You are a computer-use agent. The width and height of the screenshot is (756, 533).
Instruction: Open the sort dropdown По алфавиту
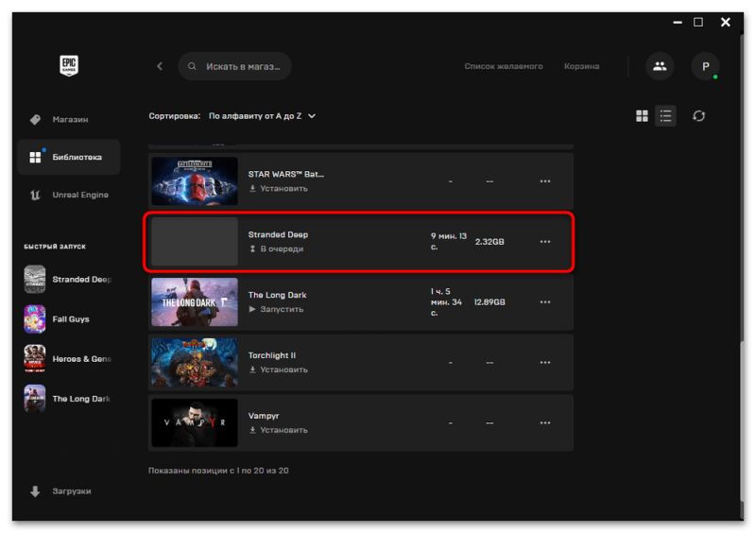pyautogui.click(x=262, y=115)
